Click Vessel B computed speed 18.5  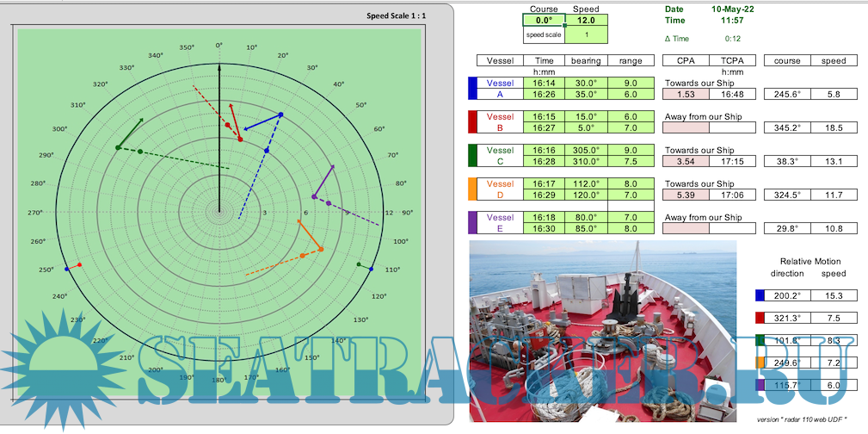coord(834,127)
